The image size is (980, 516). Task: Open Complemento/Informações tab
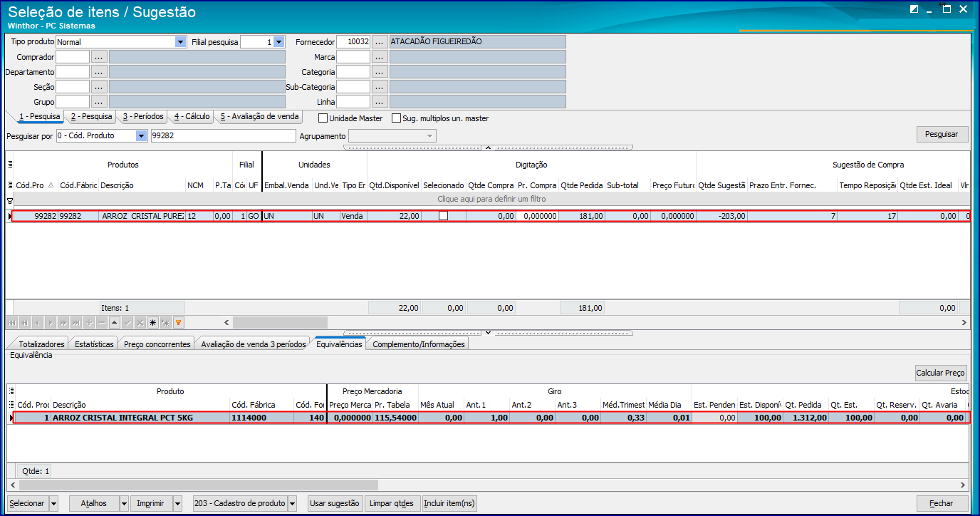point(419,344)
